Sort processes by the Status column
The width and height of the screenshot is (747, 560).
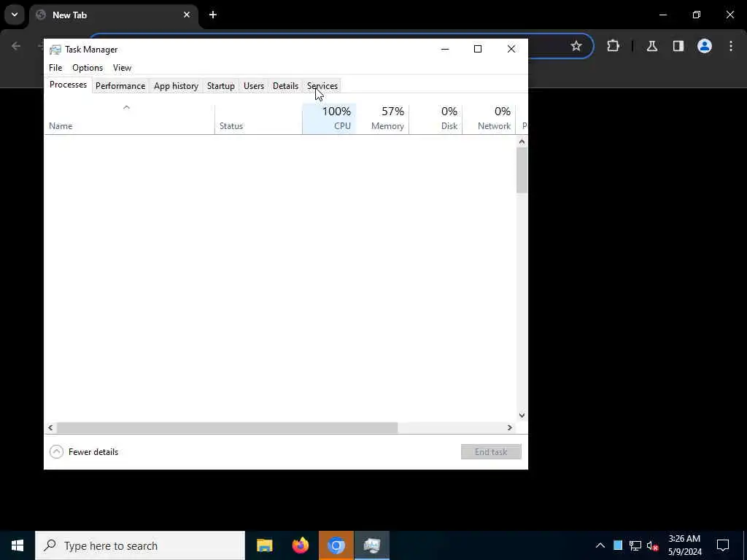[x=259, y=119]
